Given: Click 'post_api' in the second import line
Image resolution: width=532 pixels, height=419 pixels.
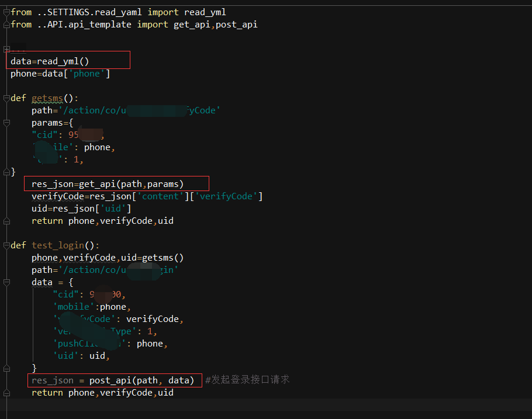Looking at the screenshot, I should coord(237,25).
